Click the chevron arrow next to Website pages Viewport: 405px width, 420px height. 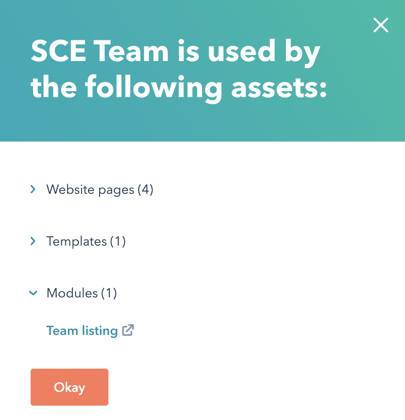(33, 189)
